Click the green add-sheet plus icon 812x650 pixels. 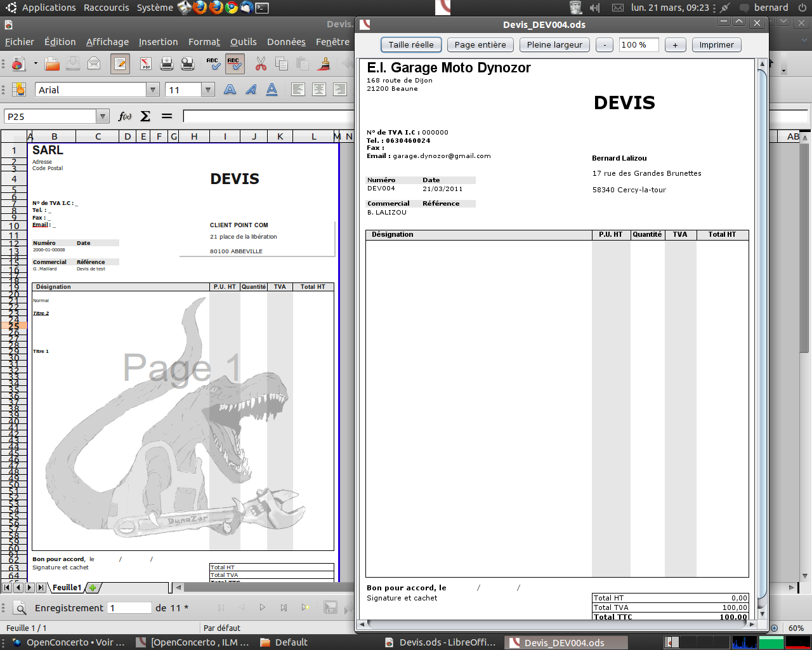93,588
